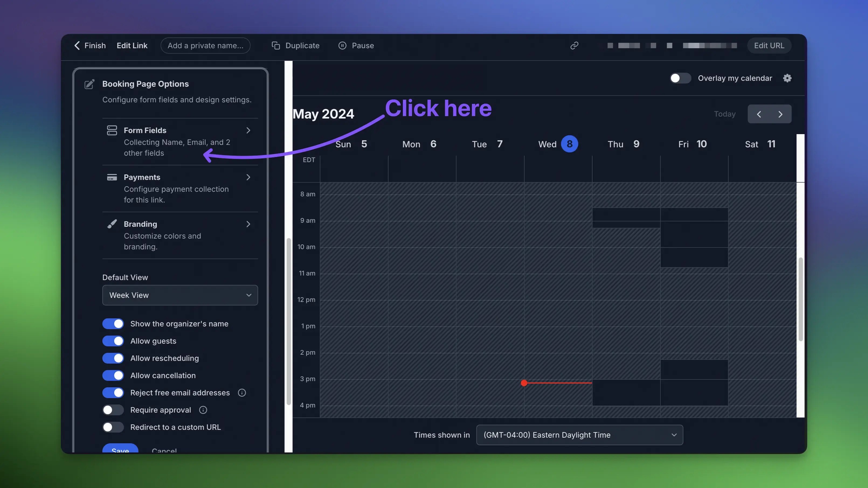Screen dimensions: 868x488
Task: Open calendar overlay settings gear
Action: pyautogui.click(x=787, y=78)
